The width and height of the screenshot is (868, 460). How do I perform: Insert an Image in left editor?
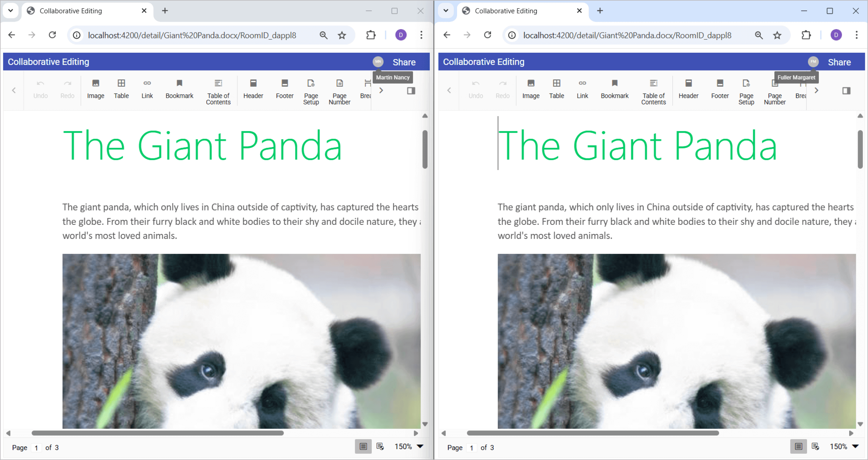96,89
